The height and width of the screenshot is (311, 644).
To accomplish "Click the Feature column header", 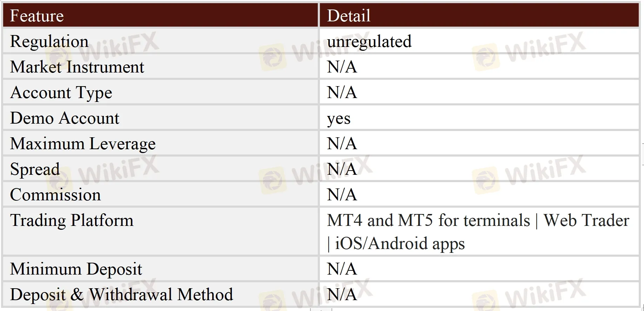I will pyautogui.click(x=37, y=16).
